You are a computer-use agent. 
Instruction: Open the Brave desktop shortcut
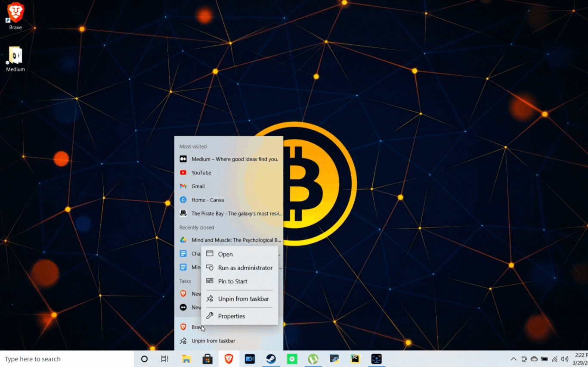[x=15, y=17]
